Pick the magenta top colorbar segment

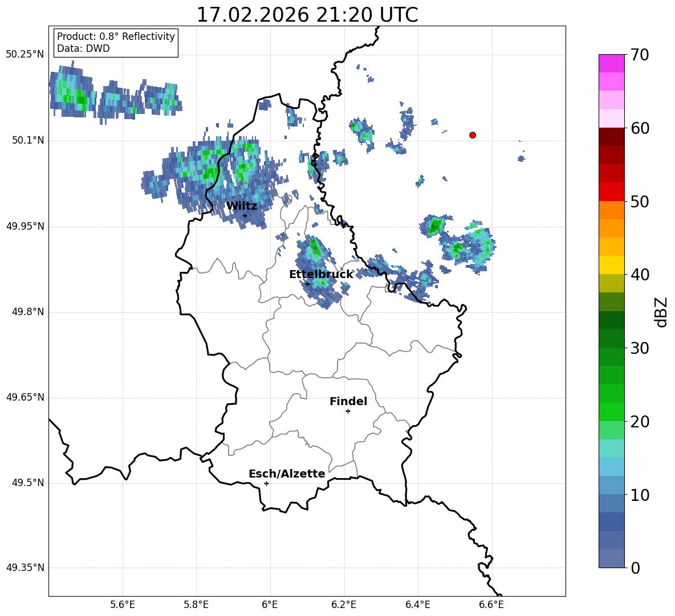611,63
